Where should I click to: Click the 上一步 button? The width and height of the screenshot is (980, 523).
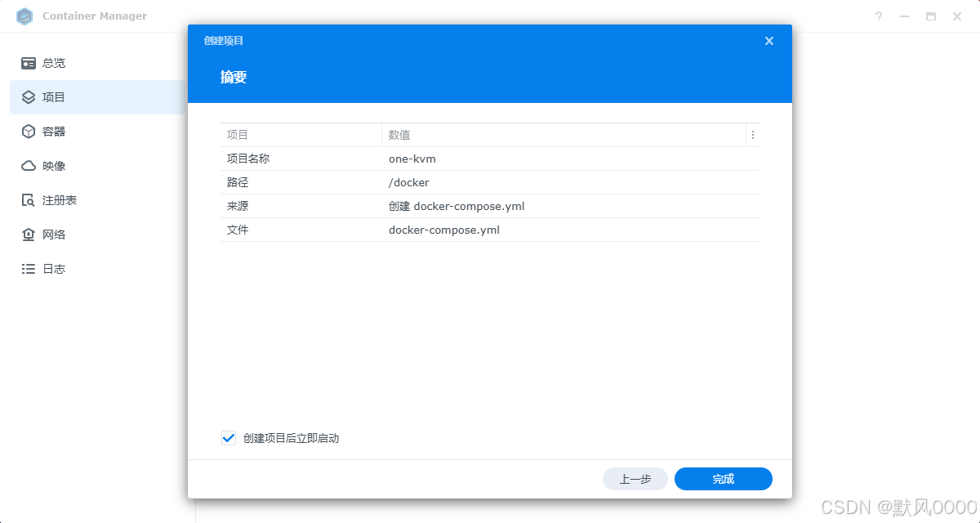click(635, 479)
